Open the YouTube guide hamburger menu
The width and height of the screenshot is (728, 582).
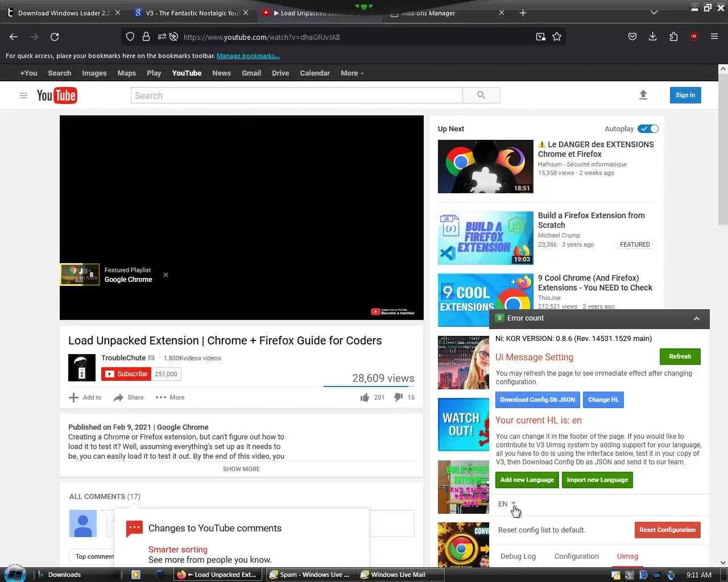(23, 95)
